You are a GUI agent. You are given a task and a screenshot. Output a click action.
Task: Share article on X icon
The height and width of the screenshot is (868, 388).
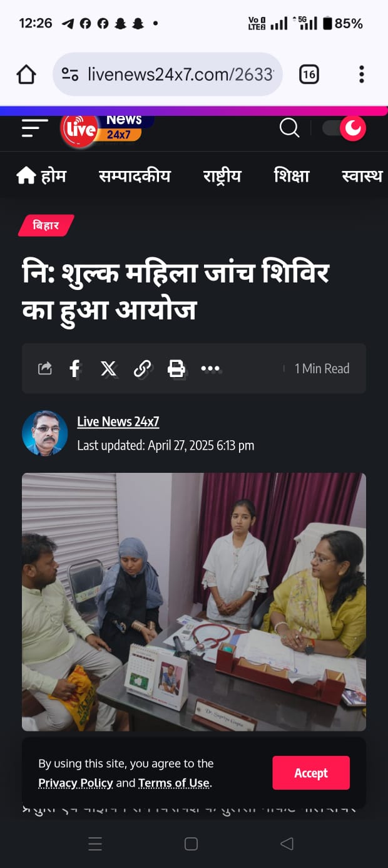109,368
